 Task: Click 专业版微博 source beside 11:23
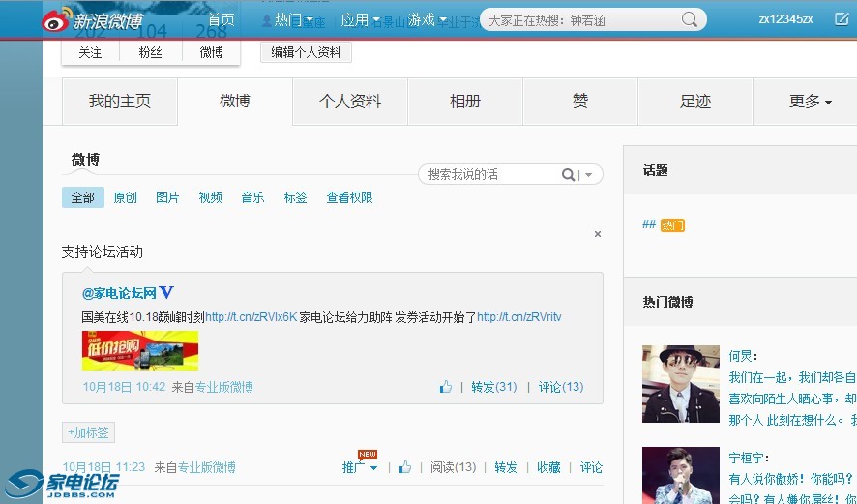207,467
